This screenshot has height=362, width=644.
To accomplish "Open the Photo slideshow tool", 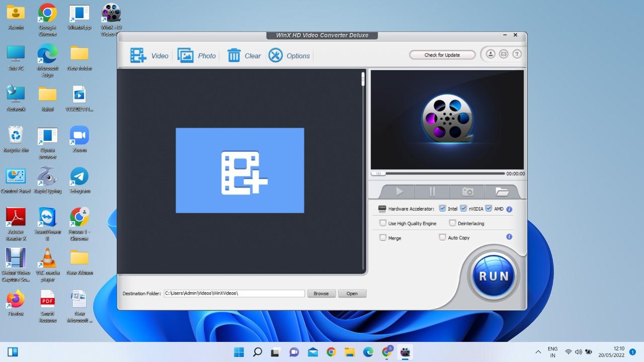I will coord(196,56).
